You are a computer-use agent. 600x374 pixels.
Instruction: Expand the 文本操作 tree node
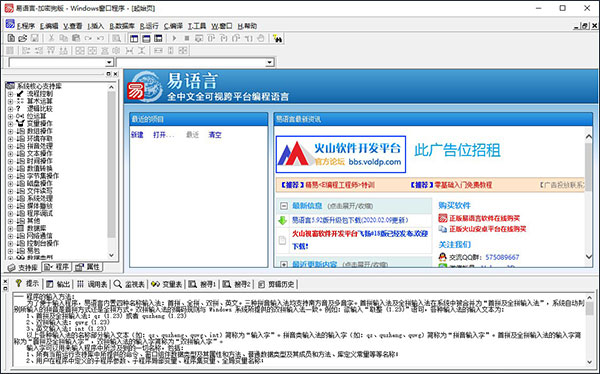10,154
